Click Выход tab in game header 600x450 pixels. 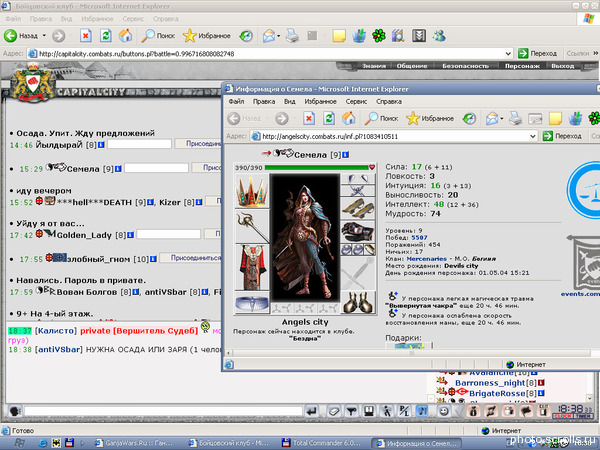point(562,66)
